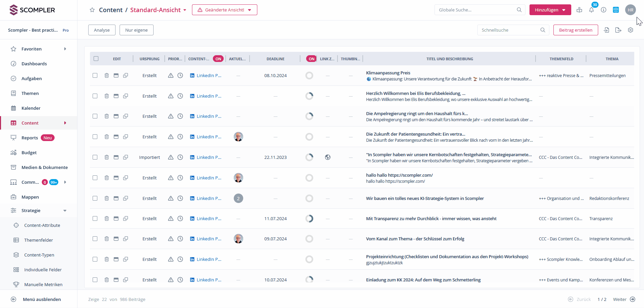Tick checkbox for Klimaanpassung Preis row

95,75
